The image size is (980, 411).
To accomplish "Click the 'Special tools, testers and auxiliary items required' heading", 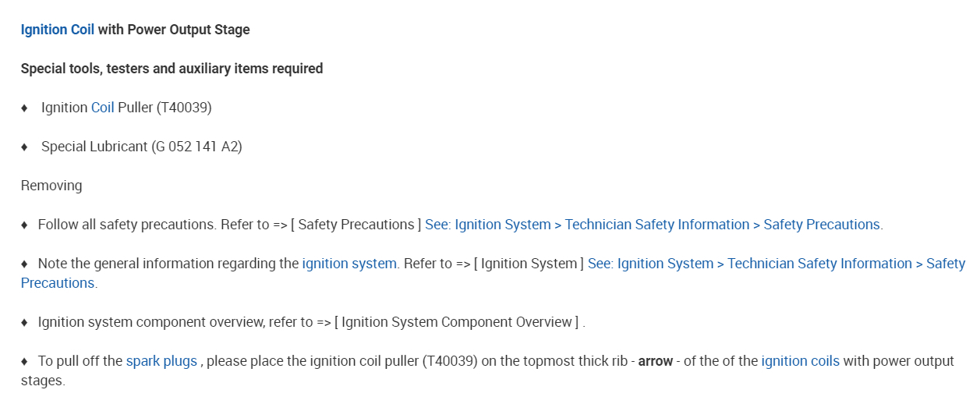I will 172,69.
